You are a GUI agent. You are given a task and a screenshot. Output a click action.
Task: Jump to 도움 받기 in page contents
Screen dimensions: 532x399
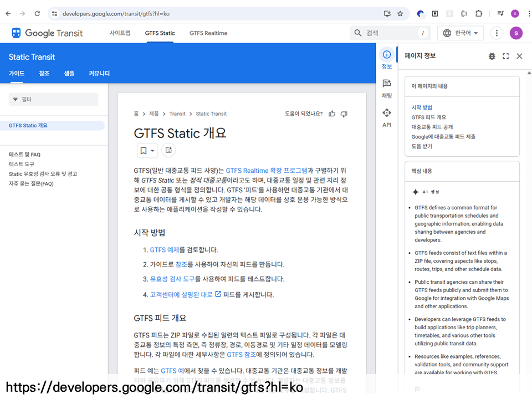coord(422,146)
